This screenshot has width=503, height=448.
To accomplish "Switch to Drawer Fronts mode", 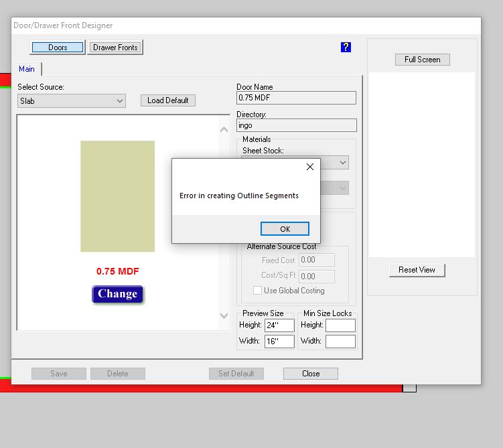I will [115, 48].
